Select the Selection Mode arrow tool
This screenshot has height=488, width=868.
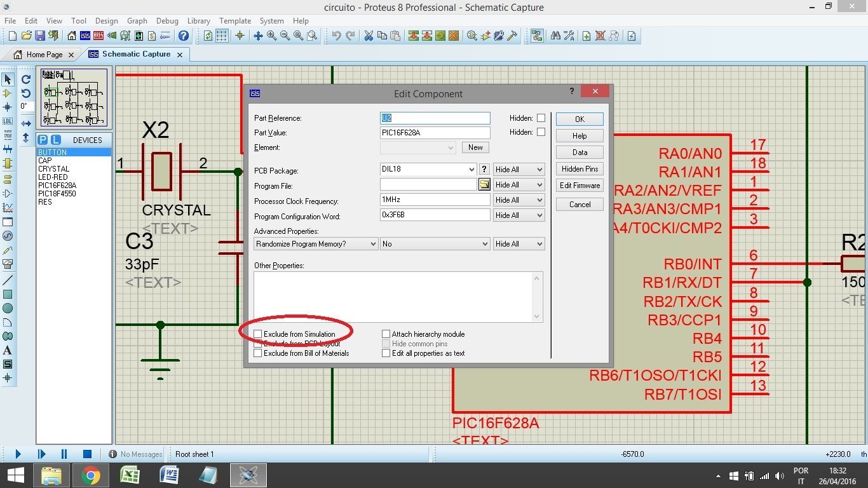point(8,79)
